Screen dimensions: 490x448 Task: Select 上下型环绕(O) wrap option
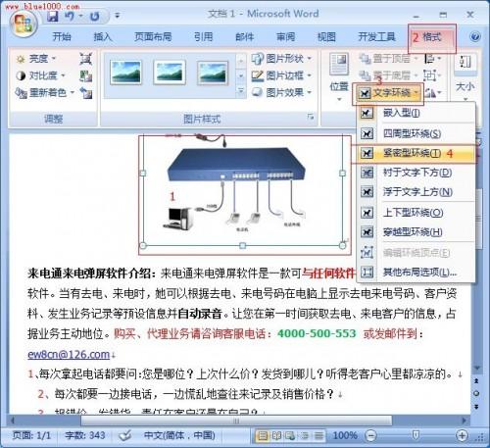416,213
